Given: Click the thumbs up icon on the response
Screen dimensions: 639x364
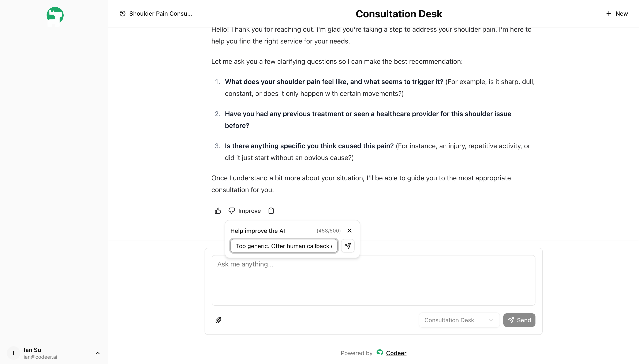Looking at the screenshot, I should 218,211.
